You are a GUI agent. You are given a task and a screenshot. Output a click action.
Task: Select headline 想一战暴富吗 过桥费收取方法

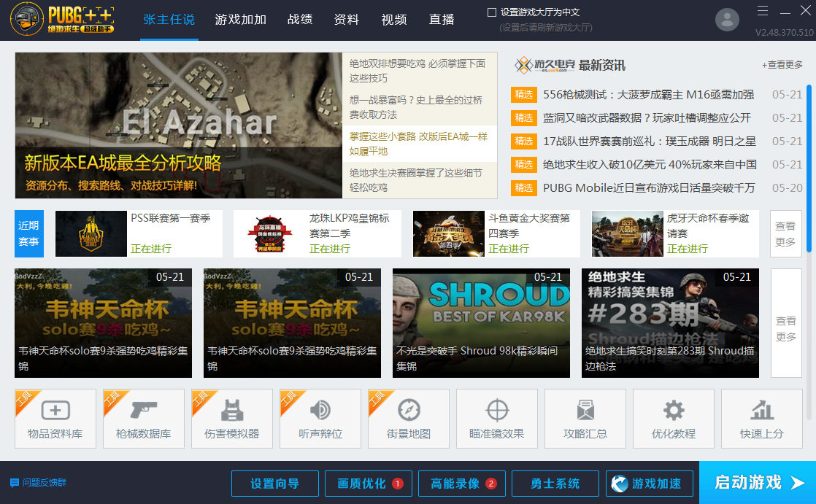pyautogui.click(x=420, y=107)
